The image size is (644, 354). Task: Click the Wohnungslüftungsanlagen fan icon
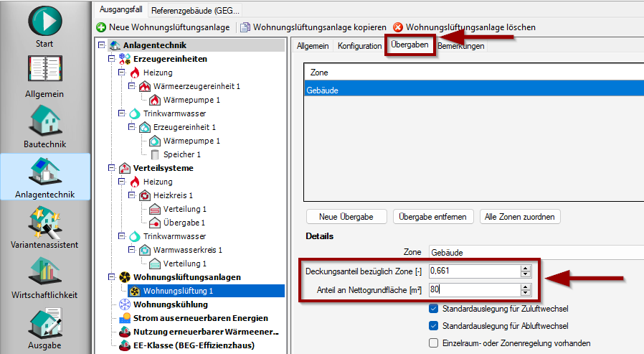pos(125,277)
